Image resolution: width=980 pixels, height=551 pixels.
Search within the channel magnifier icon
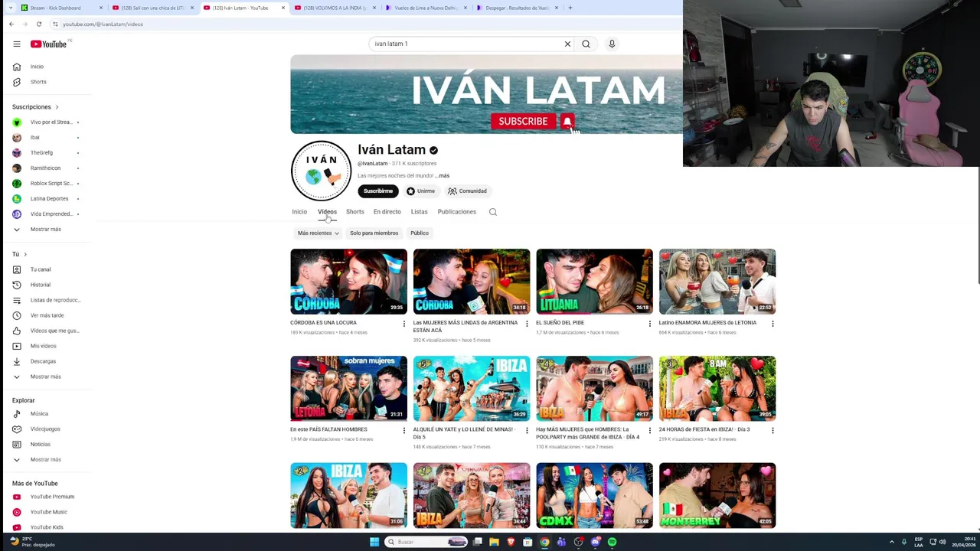coord(493,212)
